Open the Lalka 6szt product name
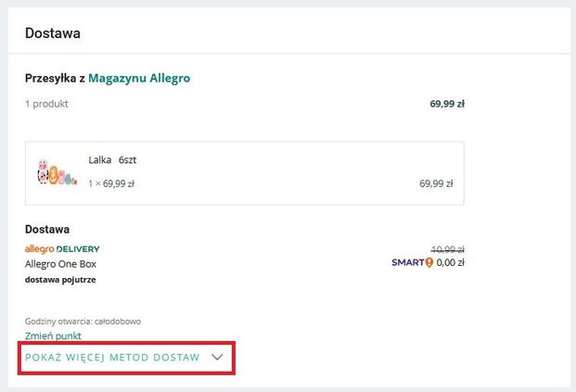576x392 pixels. (112, 159)
